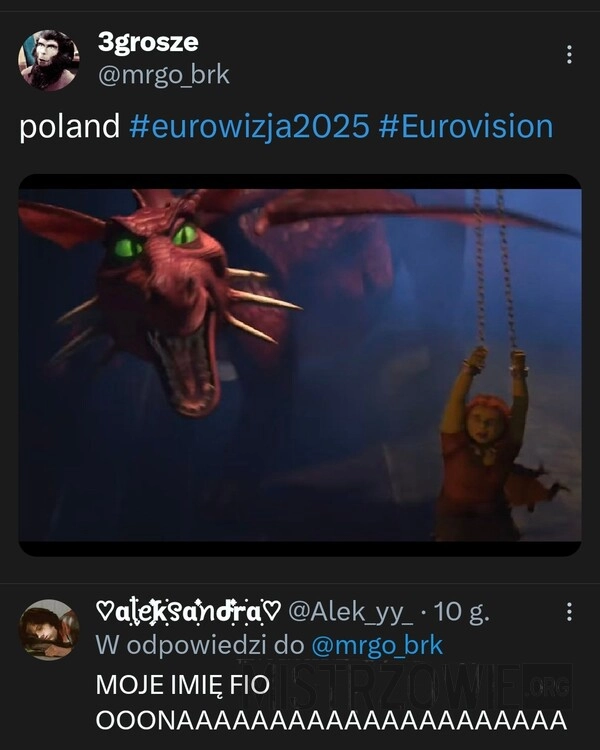The image size is (600, 750).
Task: Open the reply text MOJE IMIĘ FIO
Action: pos(183,685)
